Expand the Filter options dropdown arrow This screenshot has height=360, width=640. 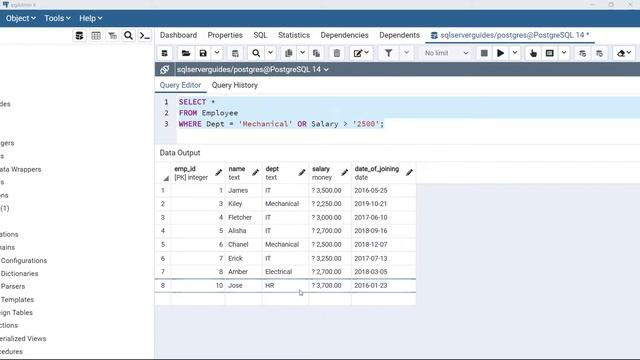[x=407, y=53]
